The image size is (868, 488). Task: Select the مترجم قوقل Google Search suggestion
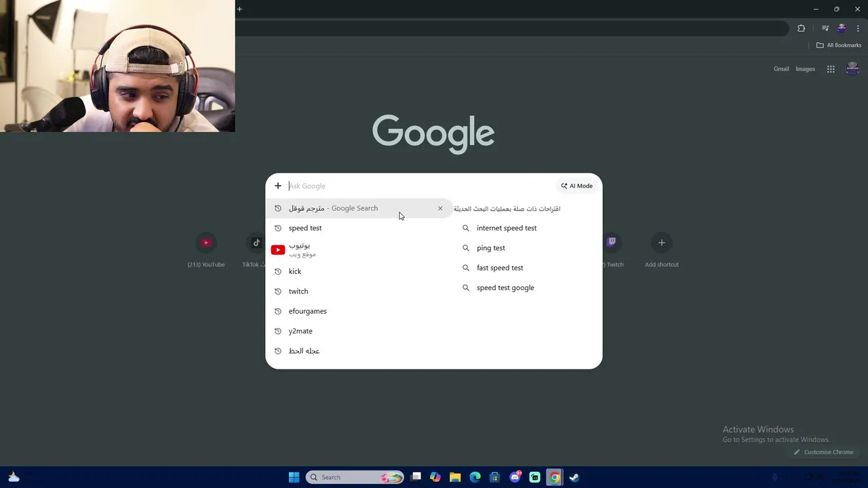359,208
